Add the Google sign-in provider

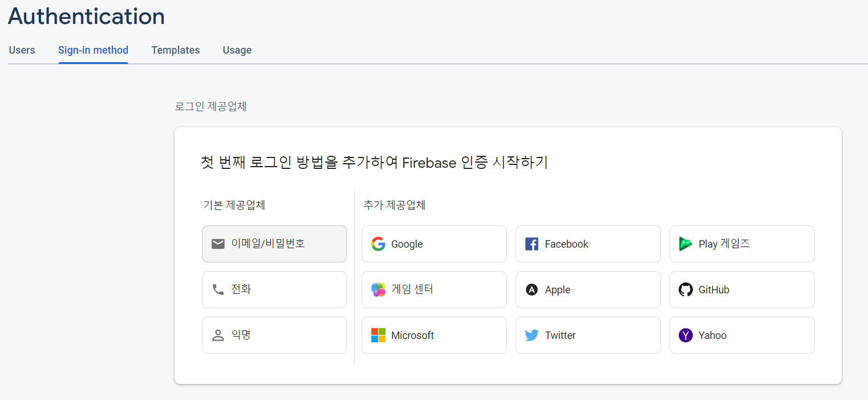point(434,244)
